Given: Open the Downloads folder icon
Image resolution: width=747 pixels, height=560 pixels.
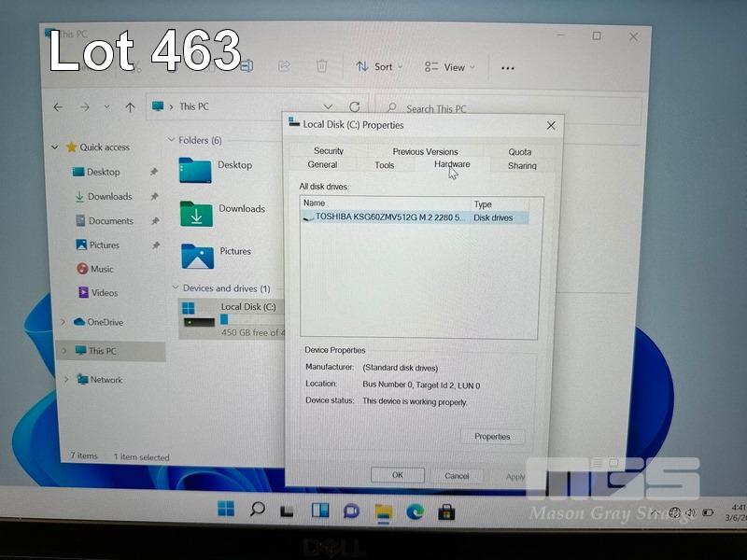Looking at the screenshot, I should (196, 214).
